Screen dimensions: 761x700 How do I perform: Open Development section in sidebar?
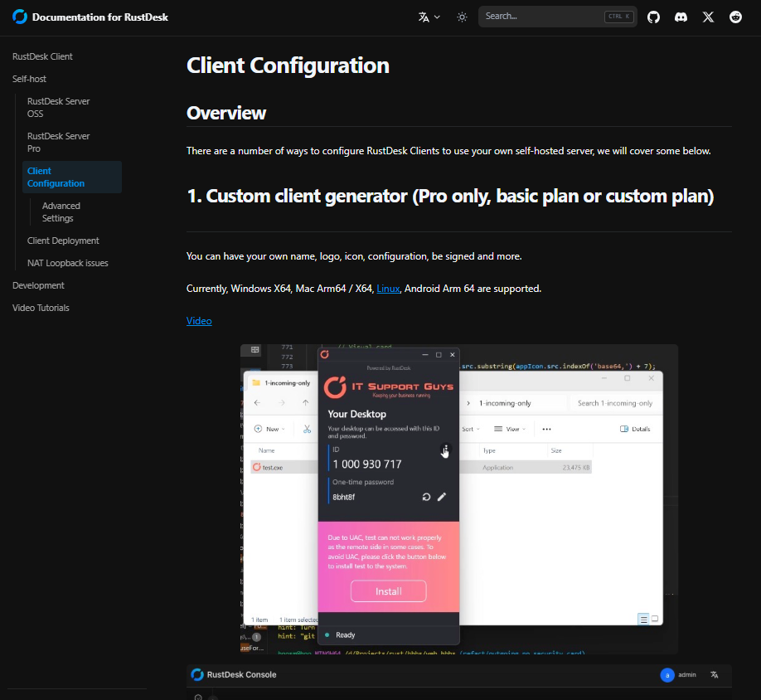click(38, 285)
